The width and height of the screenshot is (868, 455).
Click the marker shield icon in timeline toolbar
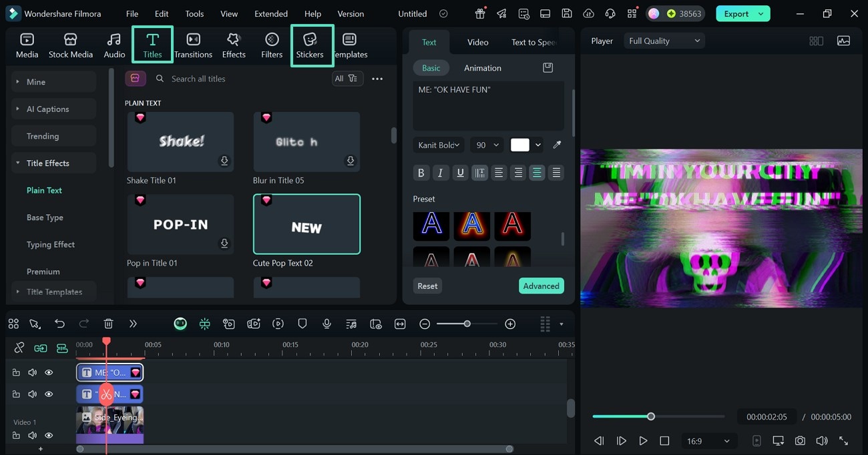pyautogui.click(x=302, y=324)
